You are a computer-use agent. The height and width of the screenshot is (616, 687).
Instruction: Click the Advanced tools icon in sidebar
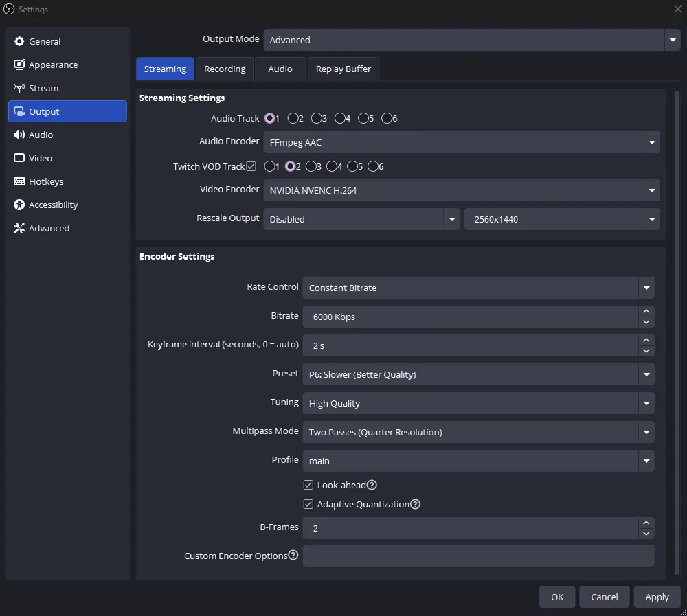click(19, 229)
